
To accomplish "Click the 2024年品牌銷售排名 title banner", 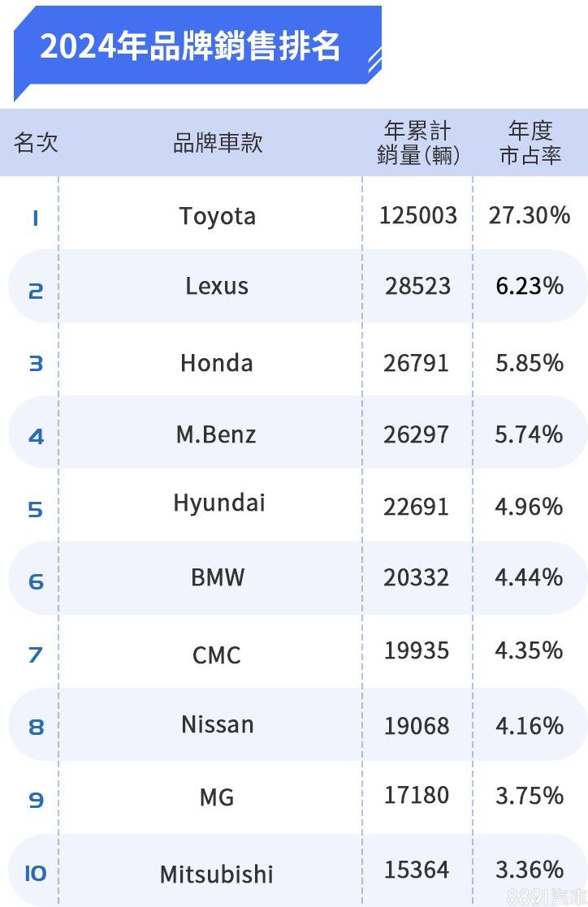I will [191, 46].
